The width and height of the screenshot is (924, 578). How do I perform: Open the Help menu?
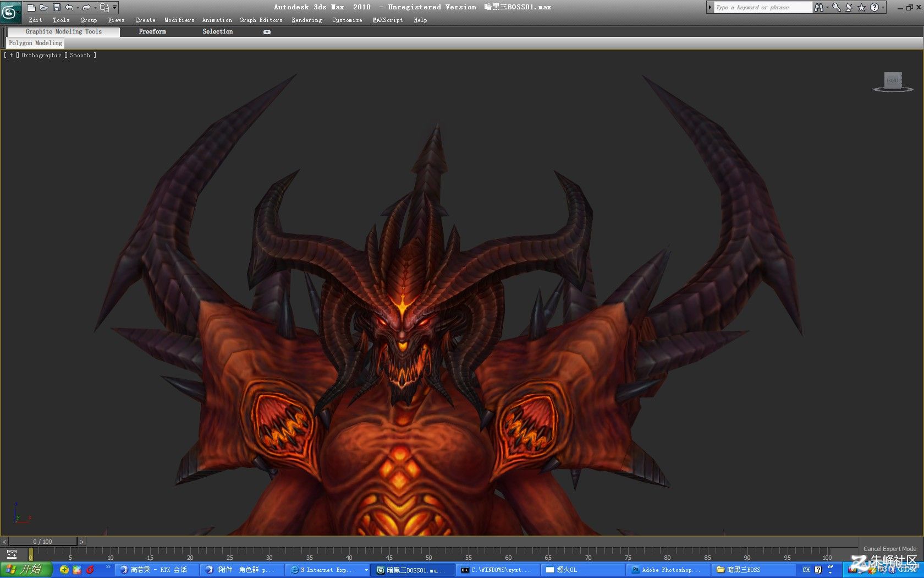click(420, 20)
